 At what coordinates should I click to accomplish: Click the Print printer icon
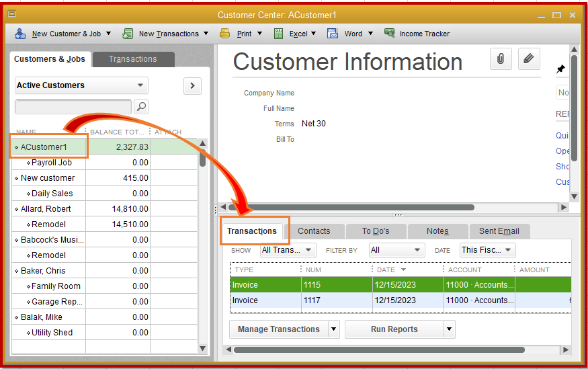click(224, 34)
